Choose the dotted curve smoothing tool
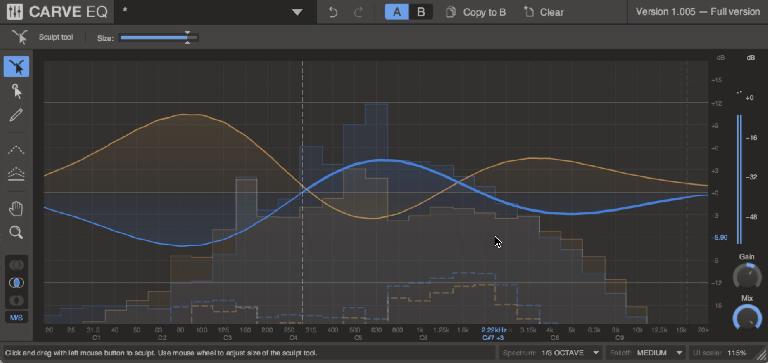Image resolution: width=768 pixels, height=363 pixels. (16, 149)
